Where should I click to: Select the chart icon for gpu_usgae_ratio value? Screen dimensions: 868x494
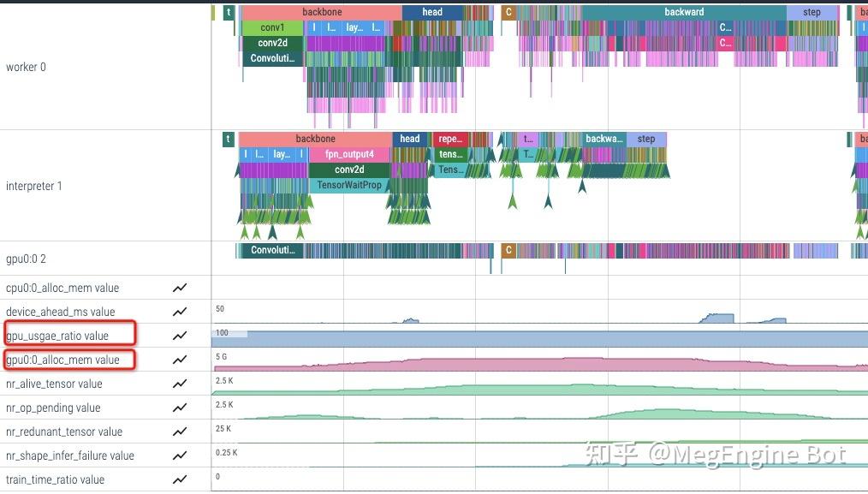180,335
